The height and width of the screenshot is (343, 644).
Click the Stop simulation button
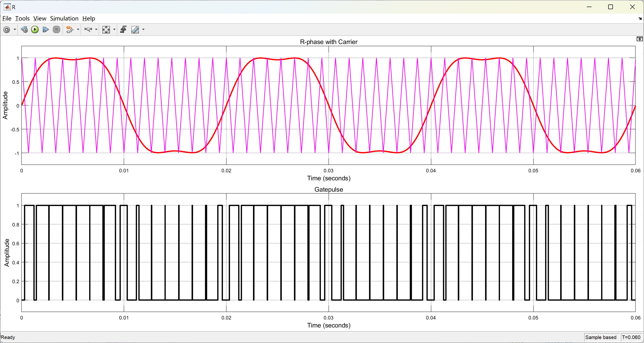click(x=56, y=30)
